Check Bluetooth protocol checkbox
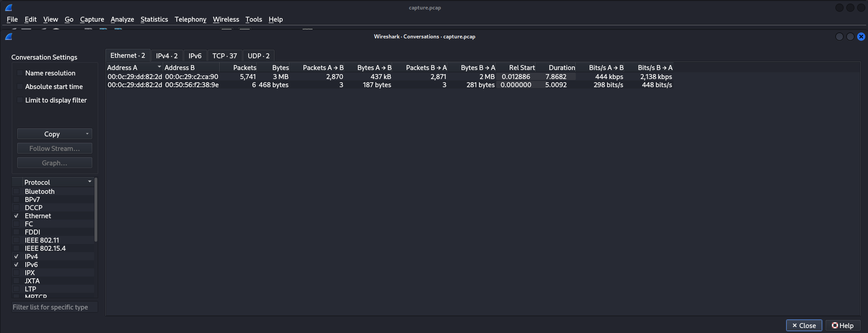 click(16, 192)
